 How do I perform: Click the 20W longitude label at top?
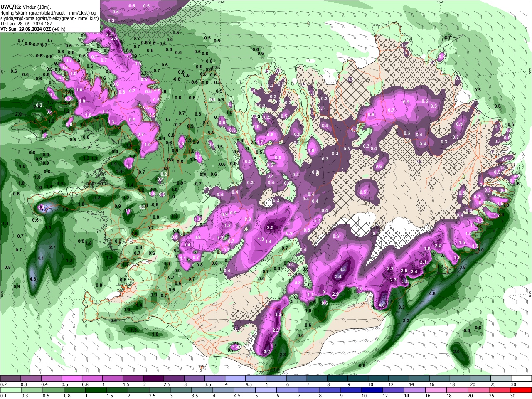click(221, 2)
